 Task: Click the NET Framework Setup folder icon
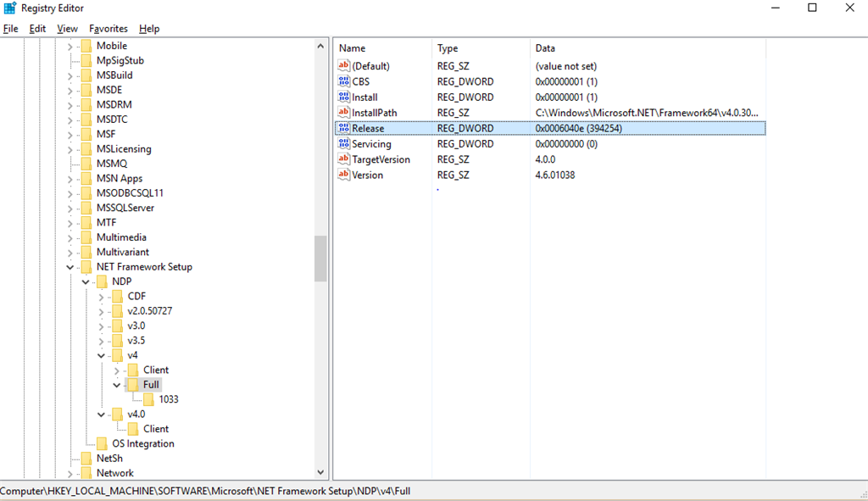[86, 267]
